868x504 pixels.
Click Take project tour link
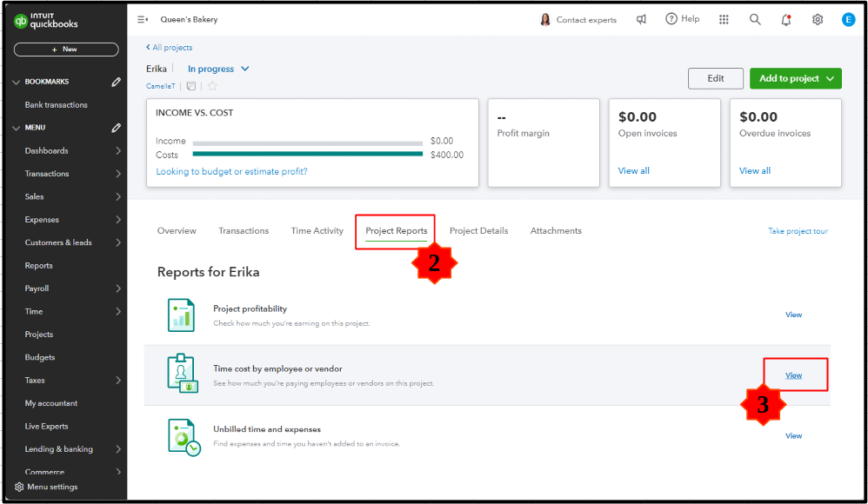pyautogui.click(x=798, y=231)
